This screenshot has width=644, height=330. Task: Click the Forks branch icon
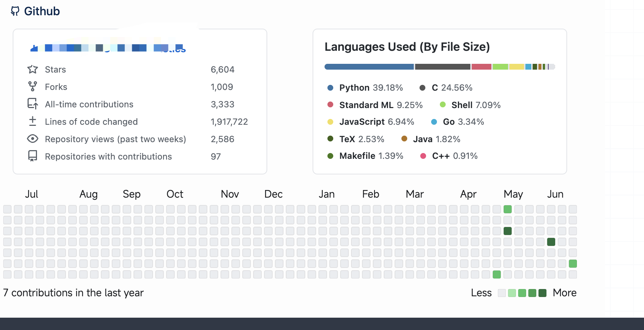(33, 86)
